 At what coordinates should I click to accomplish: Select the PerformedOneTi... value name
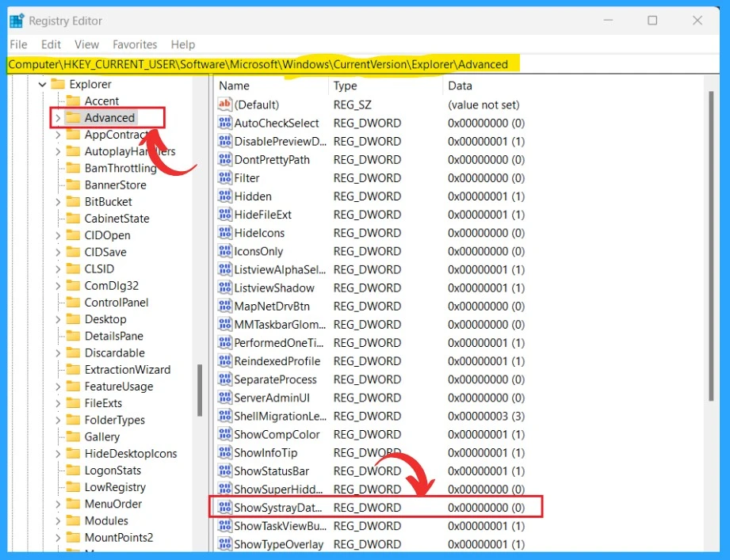[278, 343]
